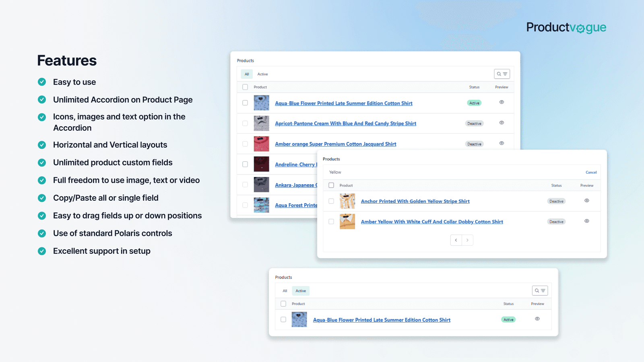Screen dimensions: 644x362
Task: Open Amber Yellow With White Cuff shirt link
Action: click(431, 222)
